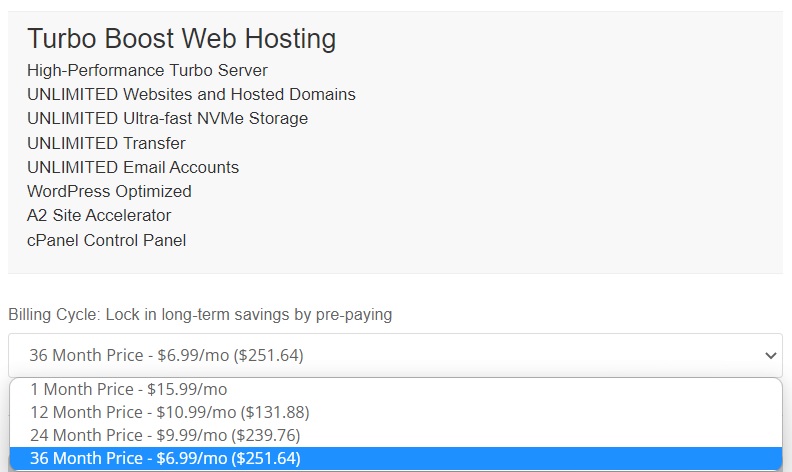Screen dimensions: 792x472
Task: Click UNLIMITED Ultra-fast NVMe Storage text
Action: tap(167, 118)
